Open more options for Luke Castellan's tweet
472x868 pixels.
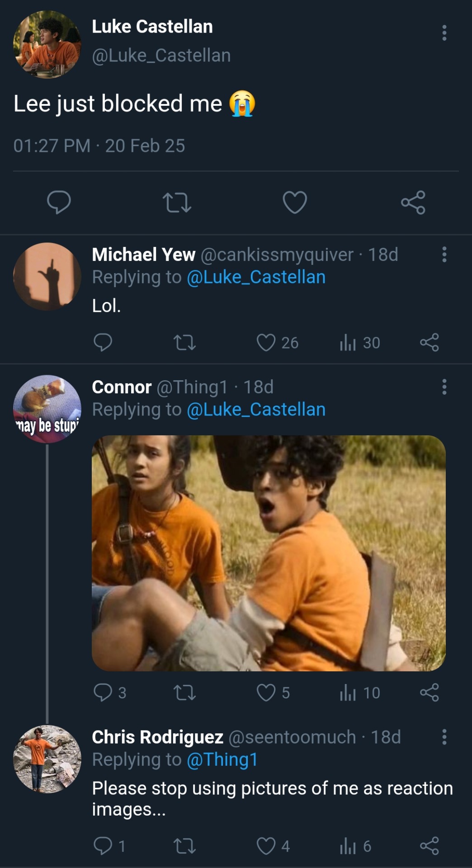coord(444,33)
